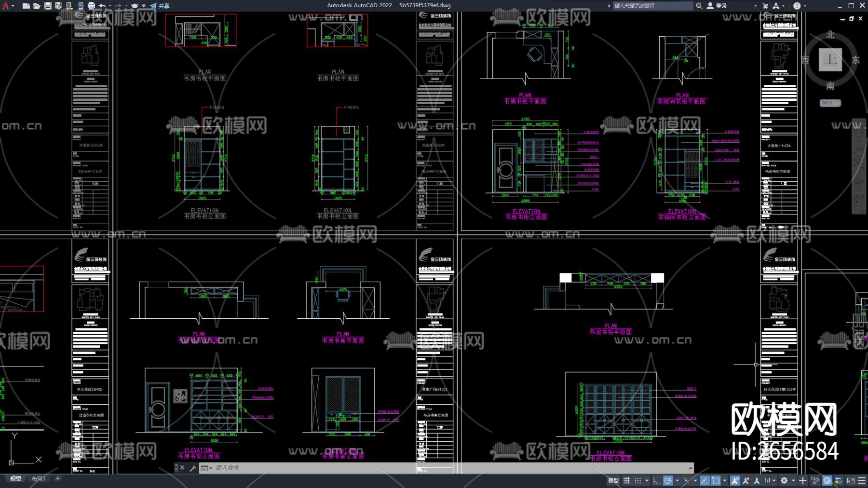Open the status bar customization menu icon

[x=862, y=480]
